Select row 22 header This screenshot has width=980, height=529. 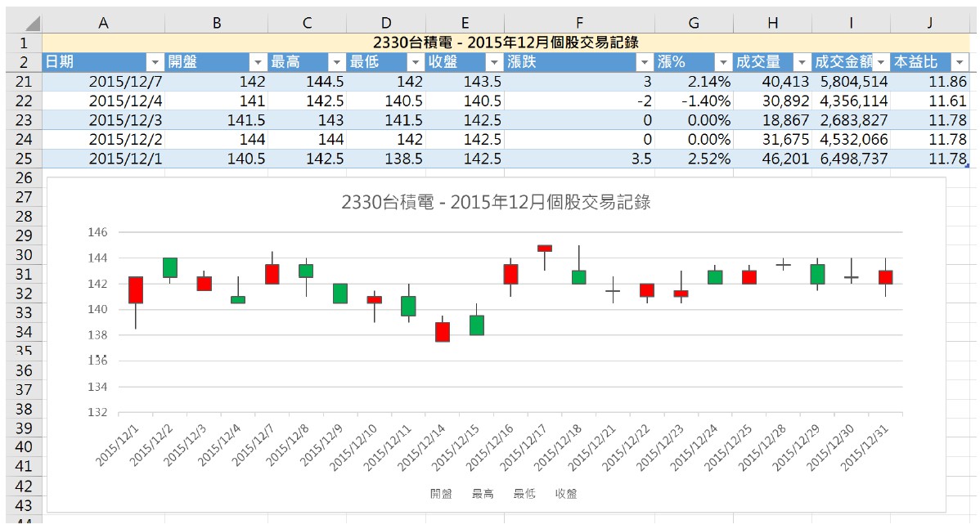pyautogui.click(x=24, y=101)
